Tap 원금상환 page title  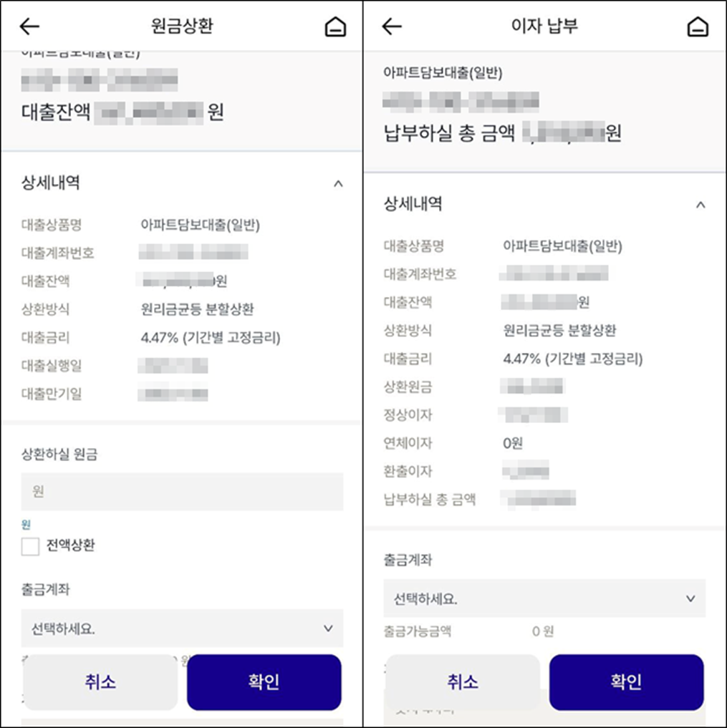182,26
